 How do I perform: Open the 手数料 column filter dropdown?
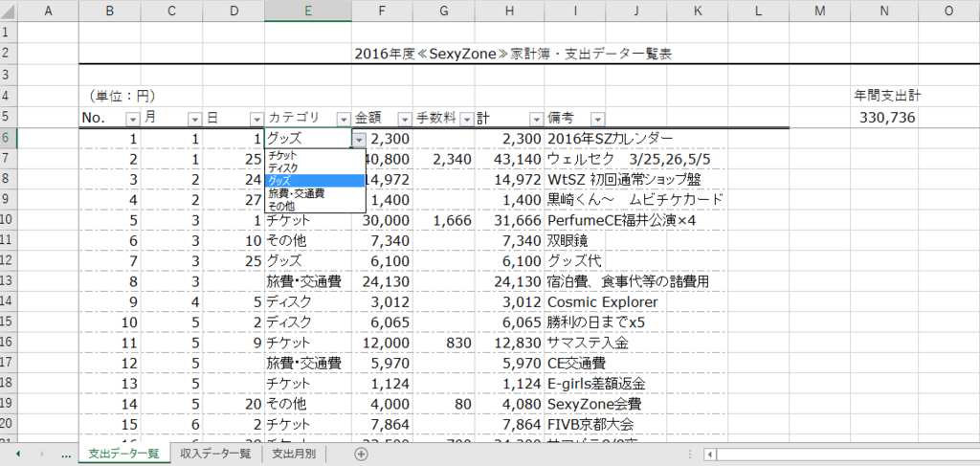tap(467, 119)
